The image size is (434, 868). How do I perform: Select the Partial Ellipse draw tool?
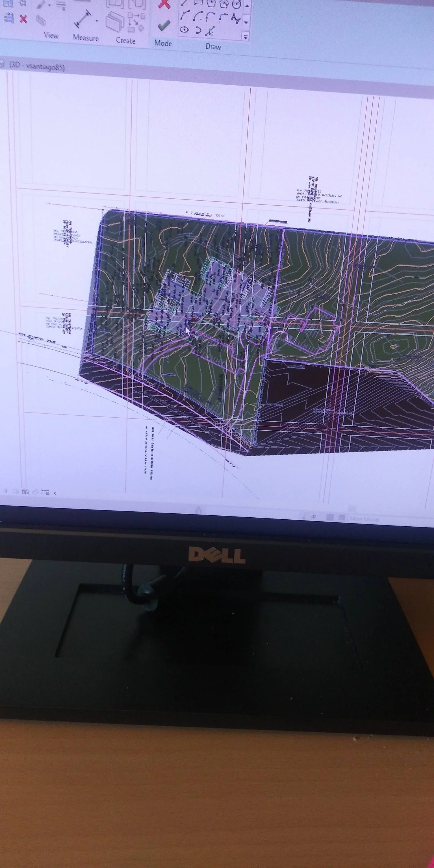198,30
